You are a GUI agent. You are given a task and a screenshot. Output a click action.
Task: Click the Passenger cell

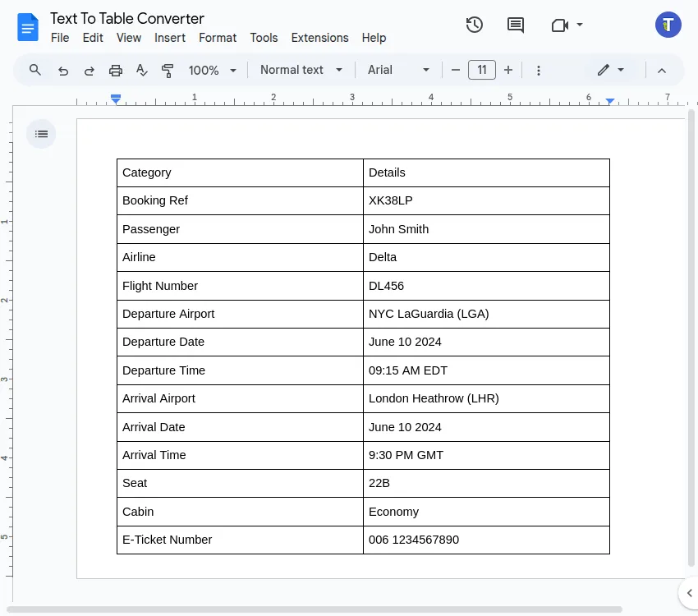pyautogui.click(x=240, y=229)
